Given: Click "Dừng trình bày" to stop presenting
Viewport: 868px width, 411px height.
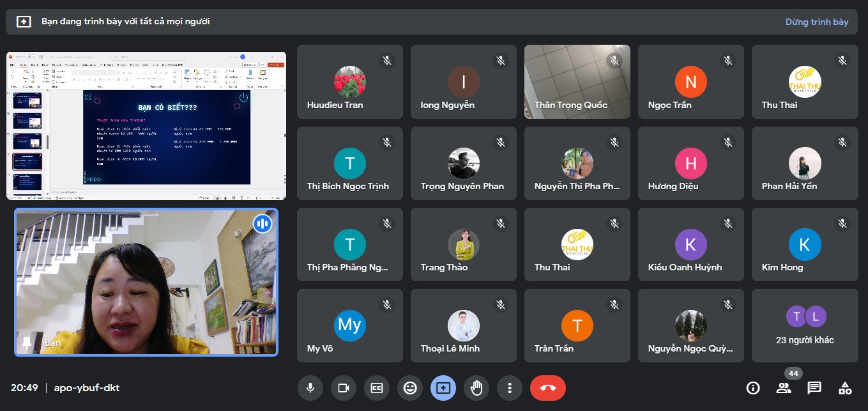Looking at the screenshot, I should 816,22.
